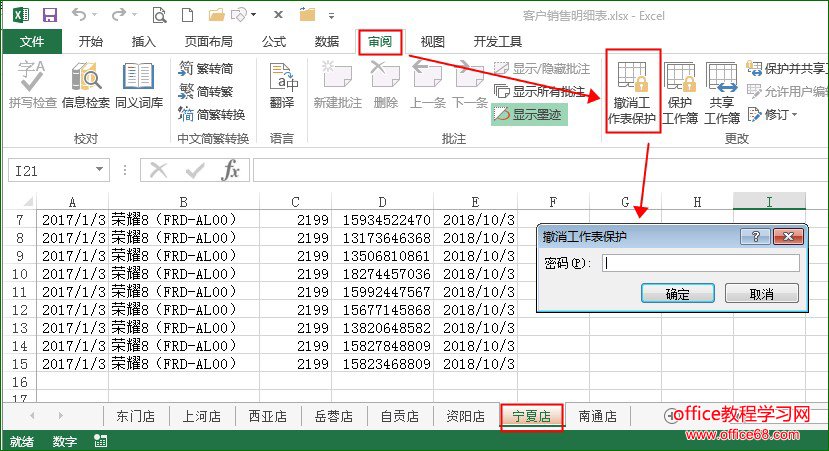Select column D header
Screen dimensions: 829x451
(x=382, y=202)
